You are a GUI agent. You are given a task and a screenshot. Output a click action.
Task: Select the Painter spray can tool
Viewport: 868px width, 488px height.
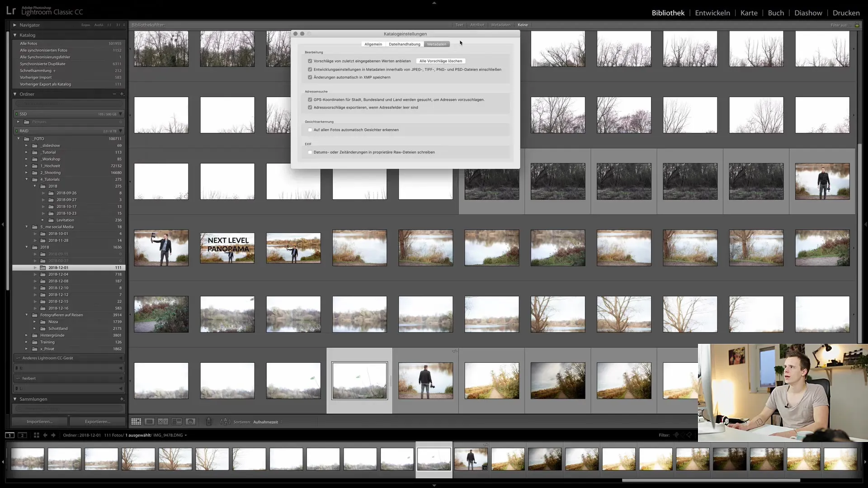[208, 422]
